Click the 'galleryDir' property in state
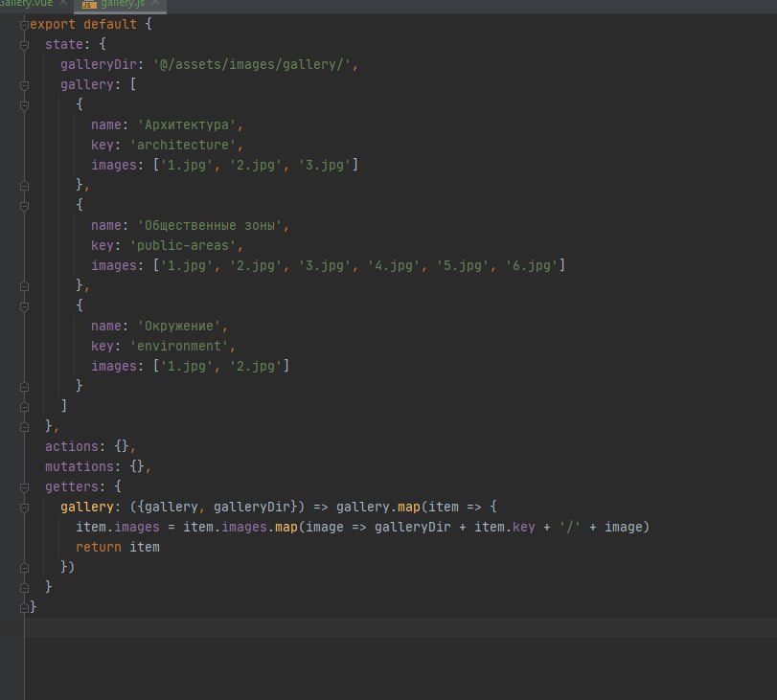 (x=99, y=64)
